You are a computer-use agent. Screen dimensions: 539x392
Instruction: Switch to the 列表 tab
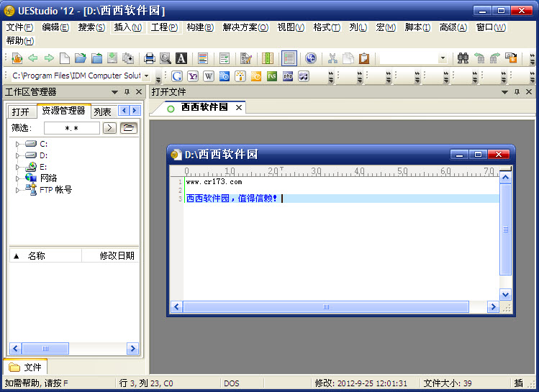(x=102, y=111)
